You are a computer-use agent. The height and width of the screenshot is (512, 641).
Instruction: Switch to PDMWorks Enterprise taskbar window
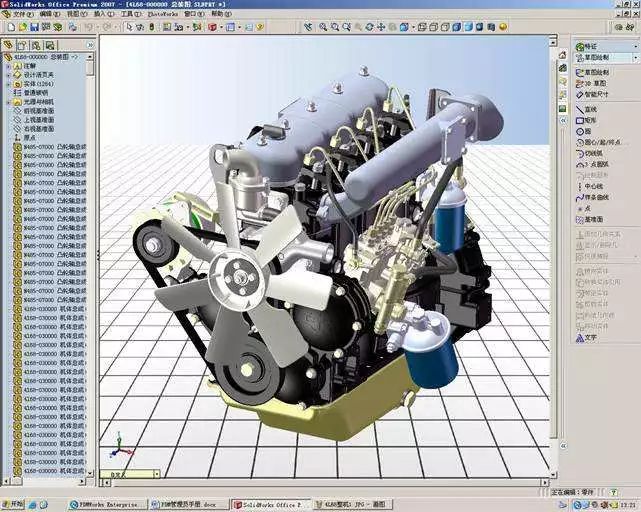click(108, 505)
